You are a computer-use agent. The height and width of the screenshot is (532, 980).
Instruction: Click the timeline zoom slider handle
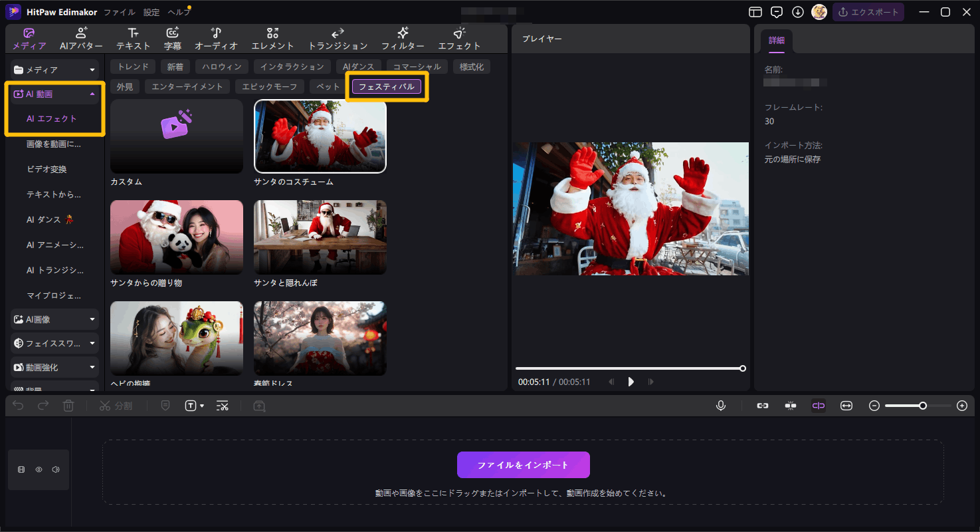tap(923, 406)
